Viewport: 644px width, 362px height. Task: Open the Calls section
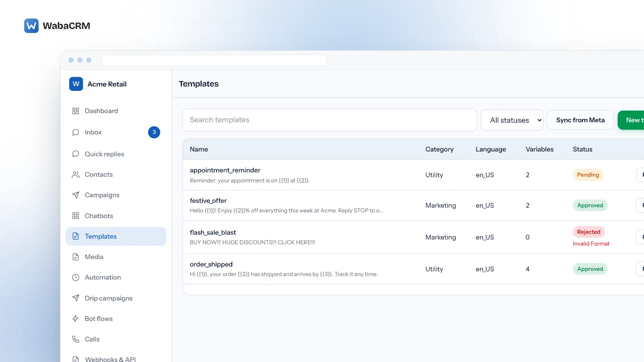point(116,339)
